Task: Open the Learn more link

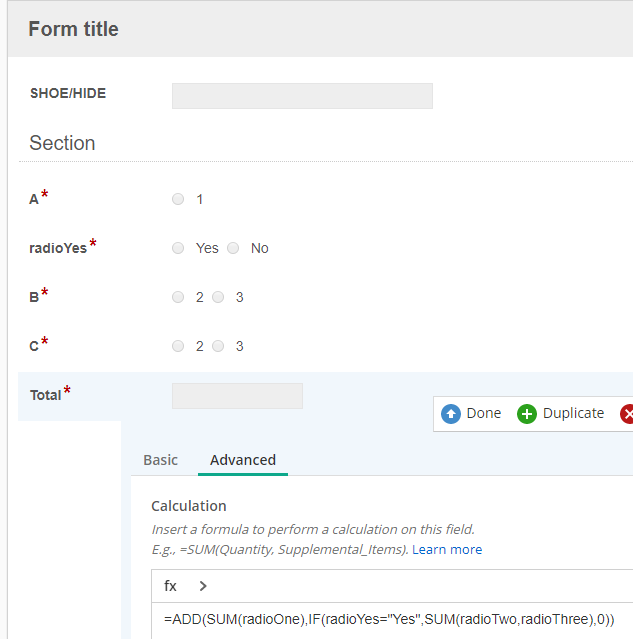Action: tap(447, 549)
